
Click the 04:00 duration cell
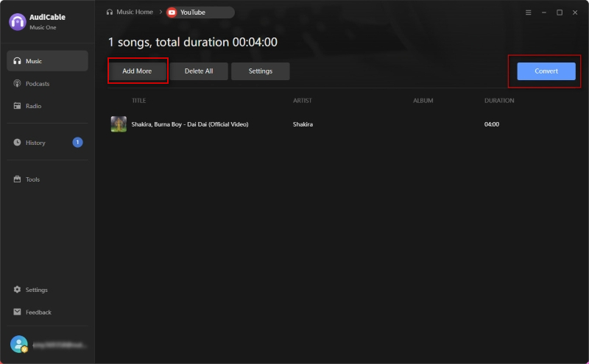click(492, 124)
